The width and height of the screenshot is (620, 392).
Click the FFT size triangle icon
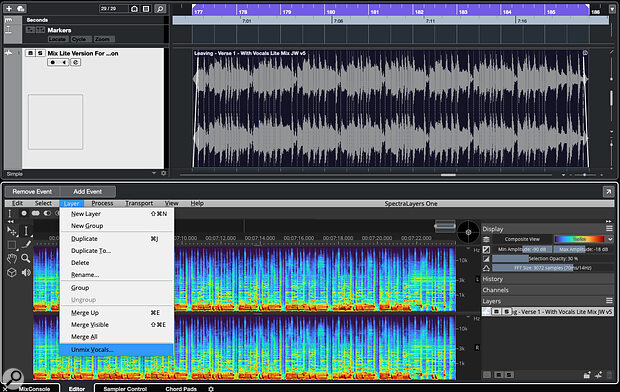coord(486,268)
